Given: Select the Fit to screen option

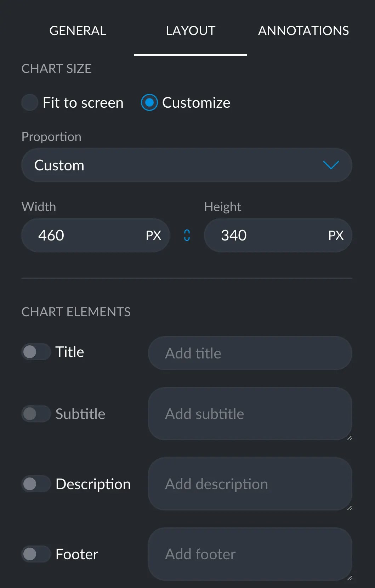Looking at the screenshot, I should pos(30,102).
